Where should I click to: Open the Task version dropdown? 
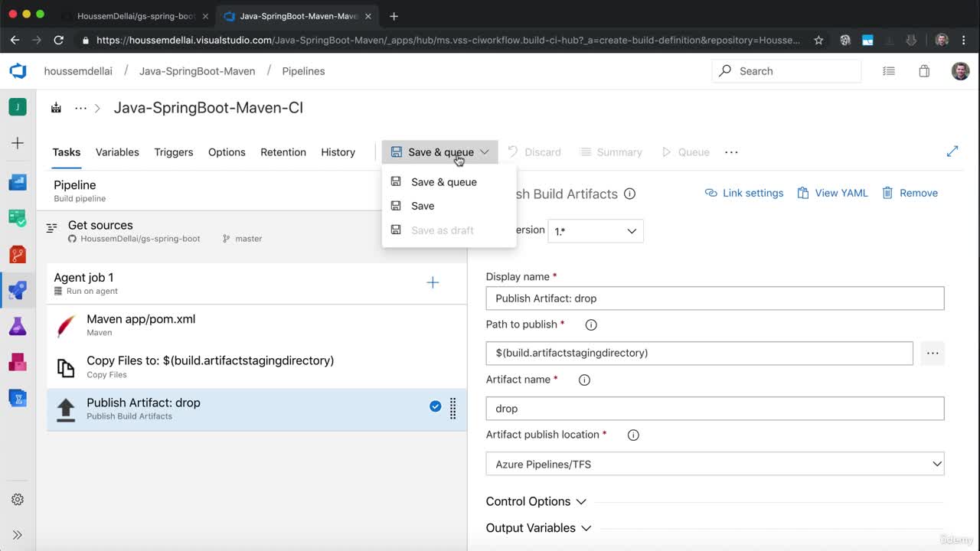pyautogui.click(x=596, y=231)
